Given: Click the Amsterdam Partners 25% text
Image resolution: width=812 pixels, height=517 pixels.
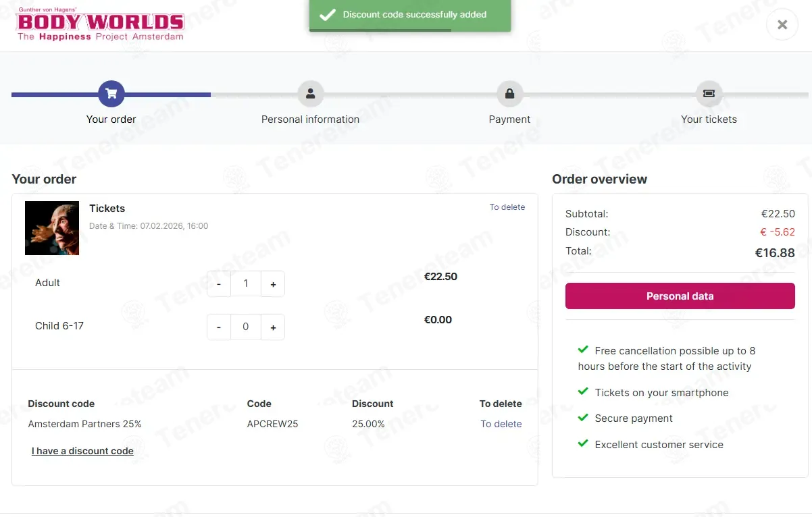Looking at the screenshot, I should [x=85, y=425].
